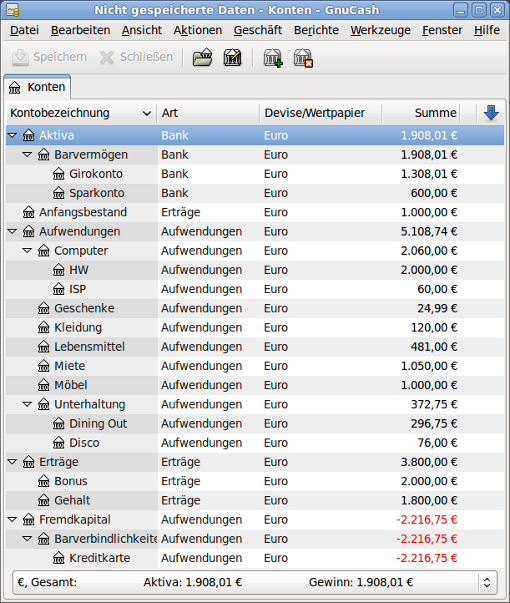Click the Gewinn: 1.908,01 € summary
The width and height of the screenshot is (510, 603).
click(x=361, y=583)
